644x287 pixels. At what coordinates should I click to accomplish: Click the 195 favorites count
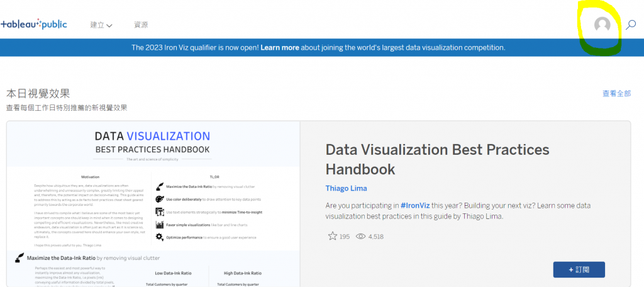tap(345, 237)
